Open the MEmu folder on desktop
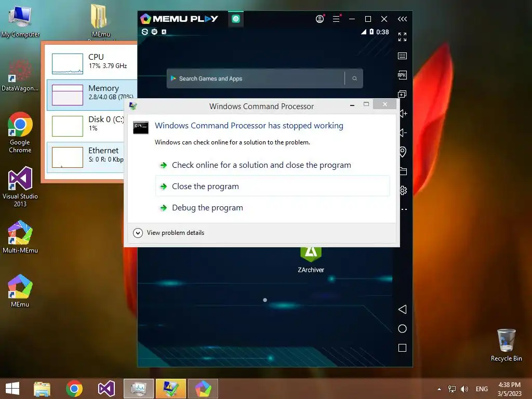The width and height of the screenshot is (532, 399). [x=101, y=21]
